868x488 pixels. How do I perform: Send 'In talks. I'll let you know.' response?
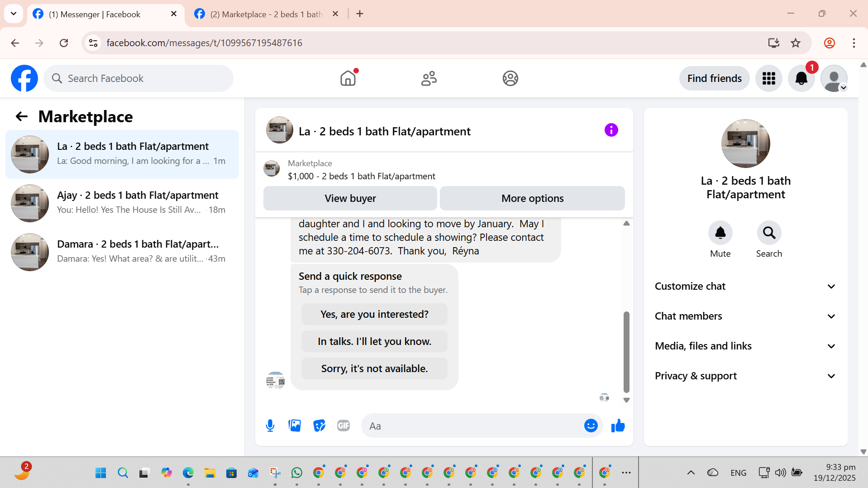click(374, 341)
